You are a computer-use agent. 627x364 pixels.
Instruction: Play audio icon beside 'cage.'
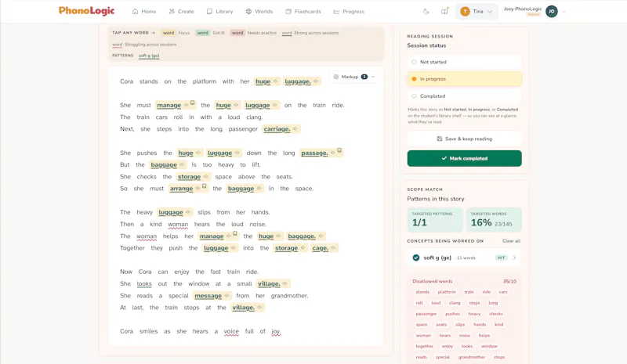(333, 248)
